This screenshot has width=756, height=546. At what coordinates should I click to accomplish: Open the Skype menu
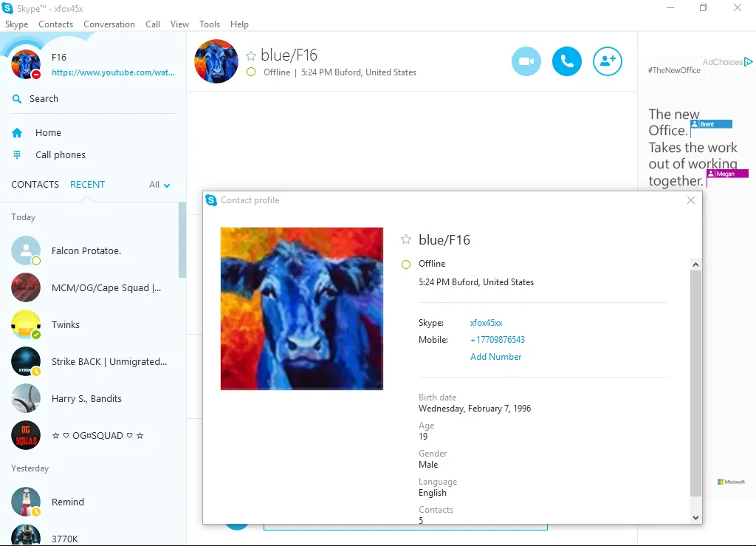(16, 24)
